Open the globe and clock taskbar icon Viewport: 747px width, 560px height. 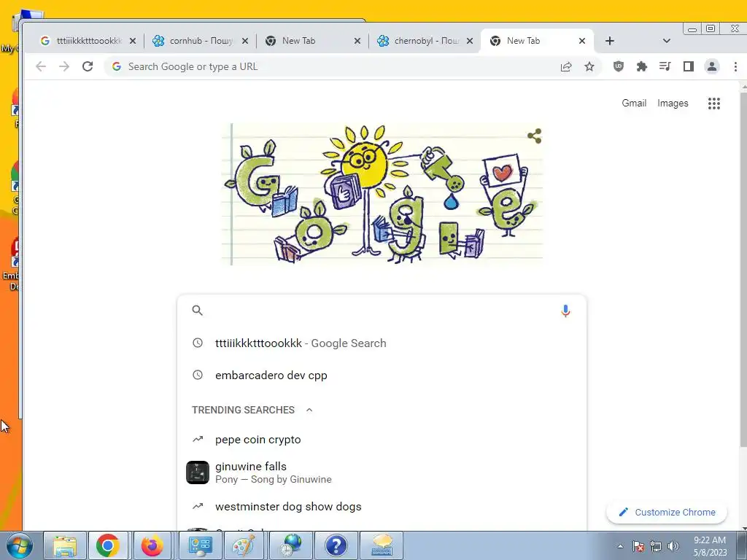(290, 545)
